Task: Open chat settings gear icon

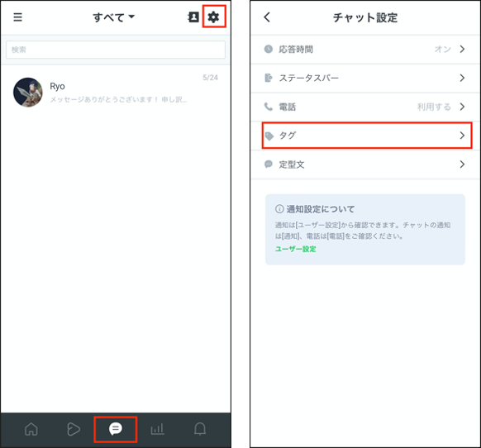Action: click(213, 17)
